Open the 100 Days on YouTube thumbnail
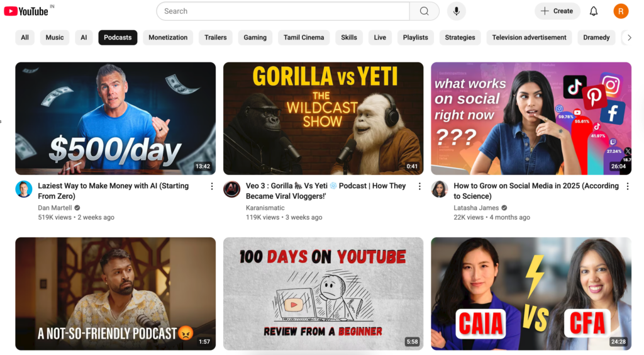The image size is (644, 355). point(323,293)
